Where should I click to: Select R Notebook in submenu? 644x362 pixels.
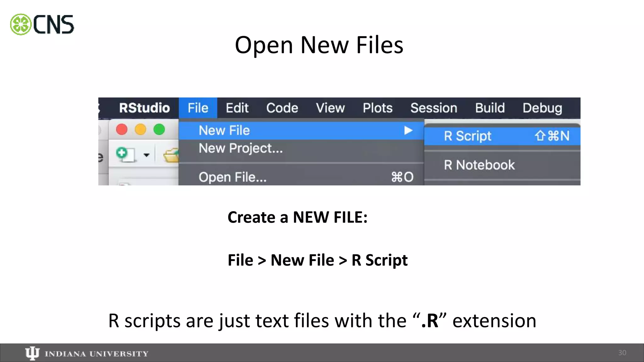[502, 165]
